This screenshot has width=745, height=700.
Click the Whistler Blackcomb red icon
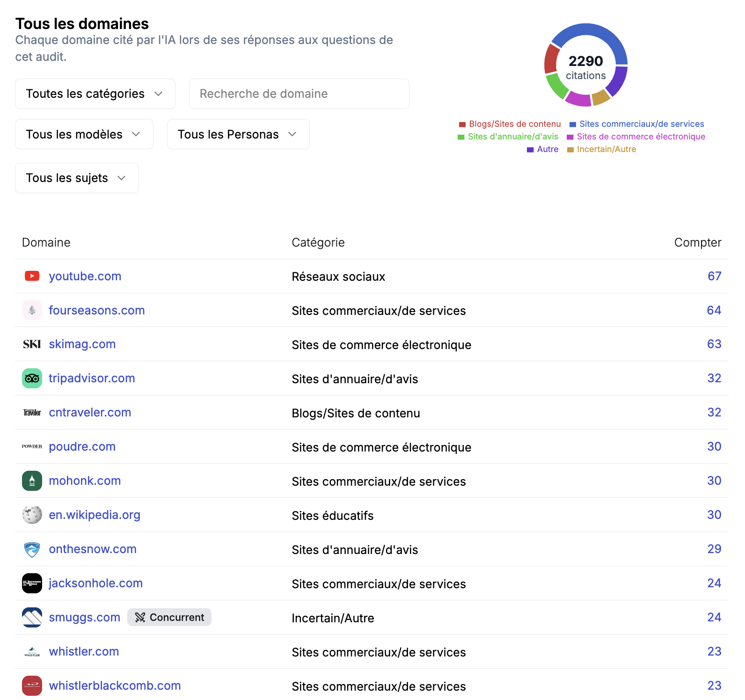32,685
